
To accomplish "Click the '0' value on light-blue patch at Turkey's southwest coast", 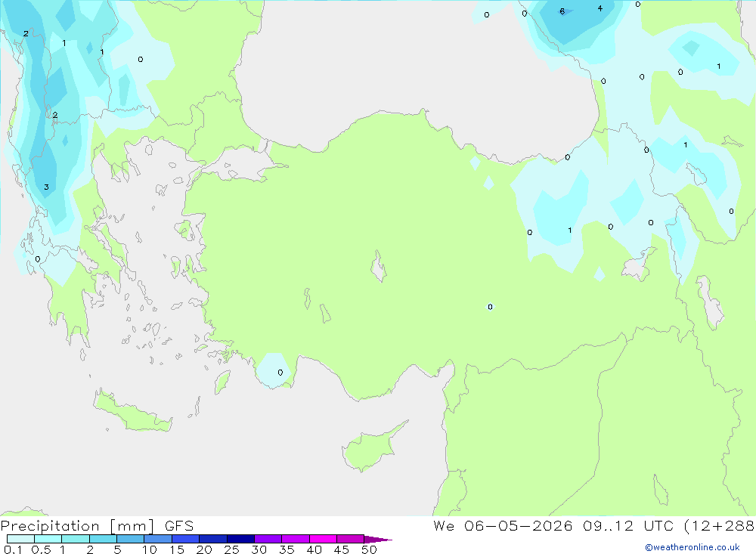I will click(280, 372).
